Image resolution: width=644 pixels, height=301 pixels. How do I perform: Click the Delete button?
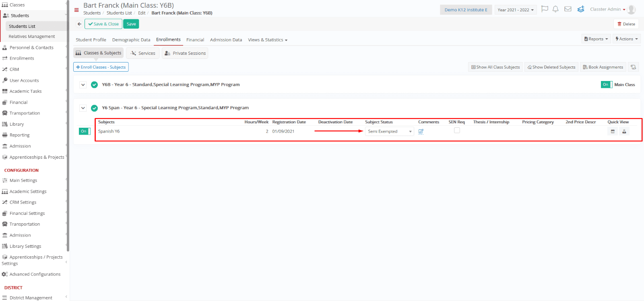[626, 24]
